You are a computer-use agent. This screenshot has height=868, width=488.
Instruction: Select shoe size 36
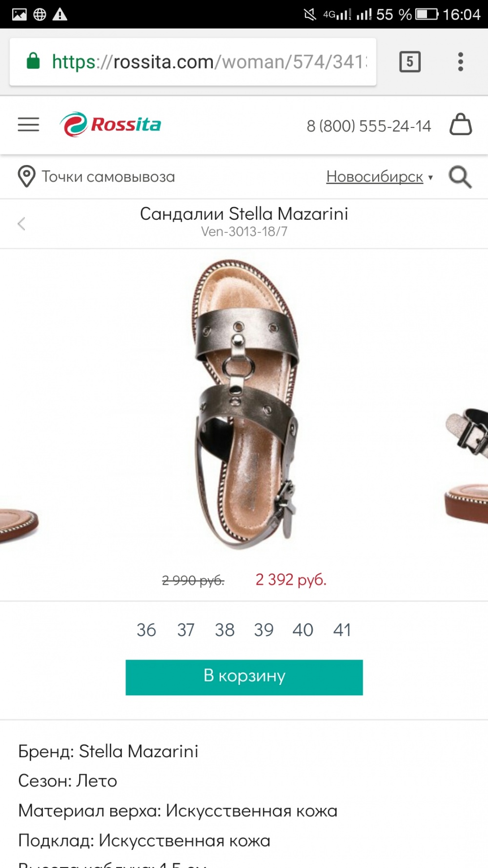click(x=145, y=630)
